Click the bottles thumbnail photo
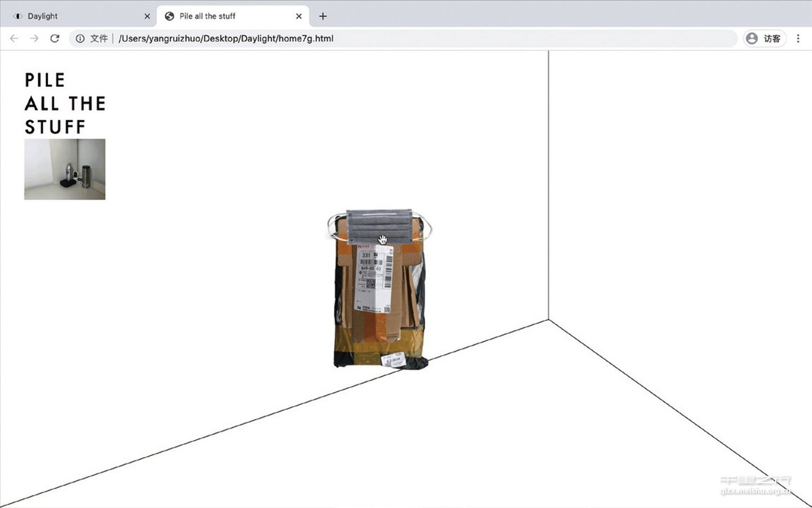Viewport: 812px width, 508px height. (x=65, y=169)
